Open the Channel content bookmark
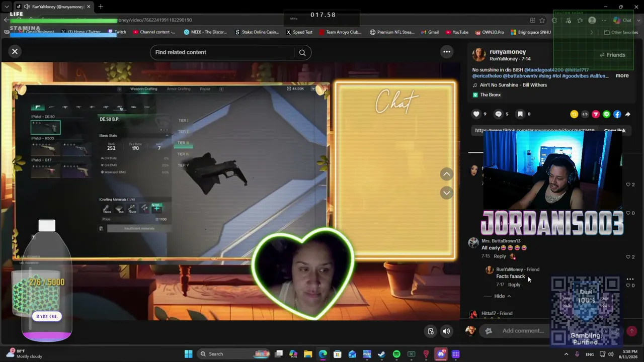 coord(154,32)
